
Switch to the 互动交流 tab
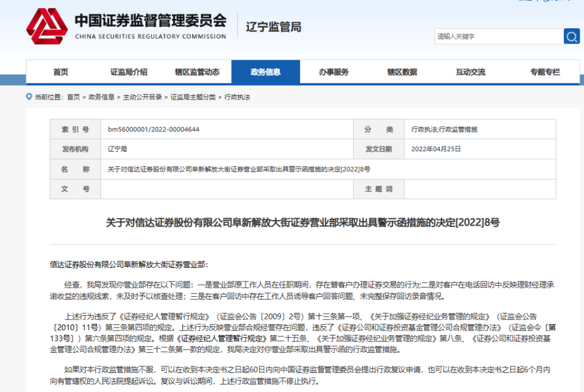click(x=470, y=72)
